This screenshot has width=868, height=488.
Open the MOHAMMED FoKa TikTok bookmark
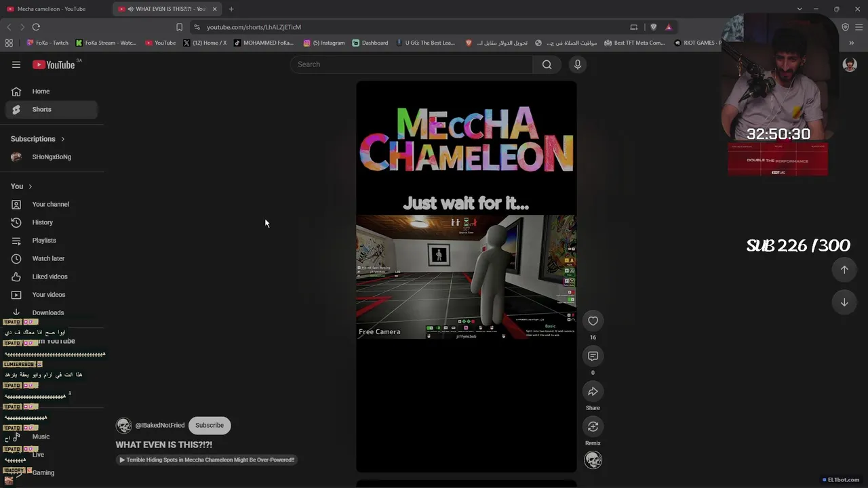pyautogui.click(x=264, y=43)
